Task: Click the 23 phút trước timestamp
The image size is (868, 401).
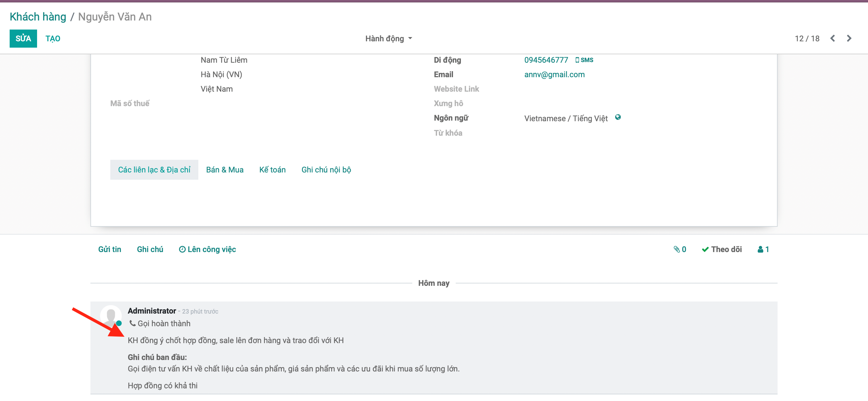Action: [200, 312]
